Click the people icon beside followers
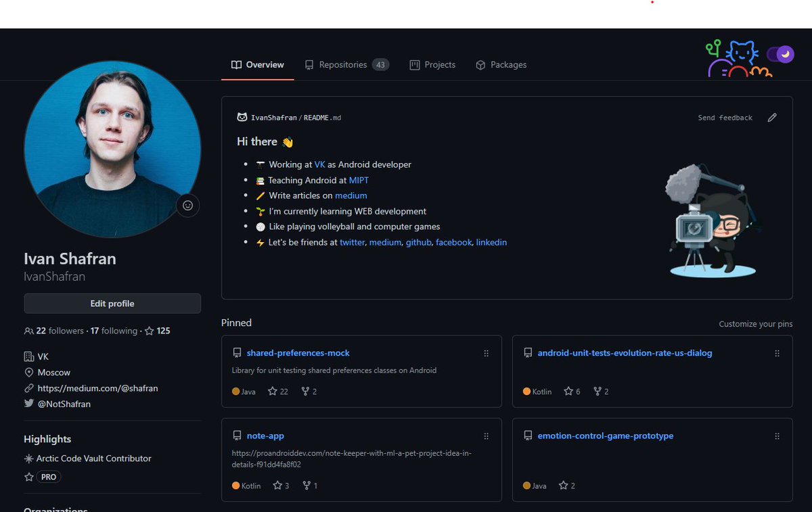This screenshot has height=512, width=812. point(29,331)
